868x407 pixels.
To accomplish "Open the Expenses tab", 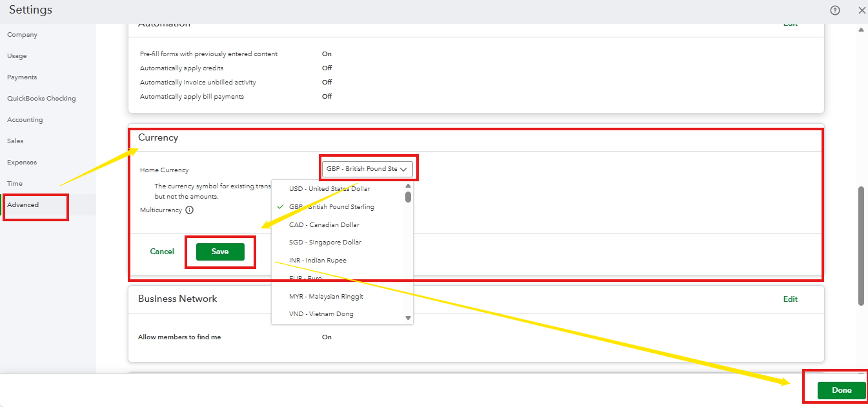I will click(22, 163).
